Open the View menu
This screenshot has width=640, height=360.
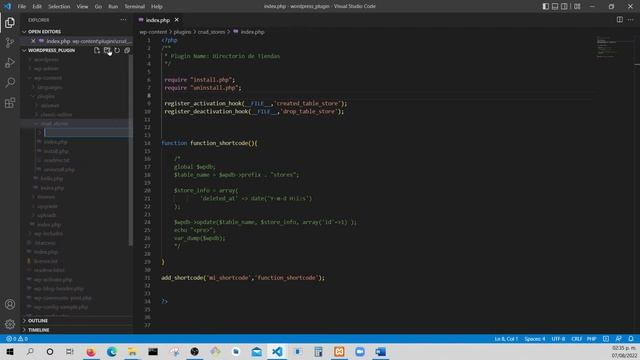click(x=82, y=7)
